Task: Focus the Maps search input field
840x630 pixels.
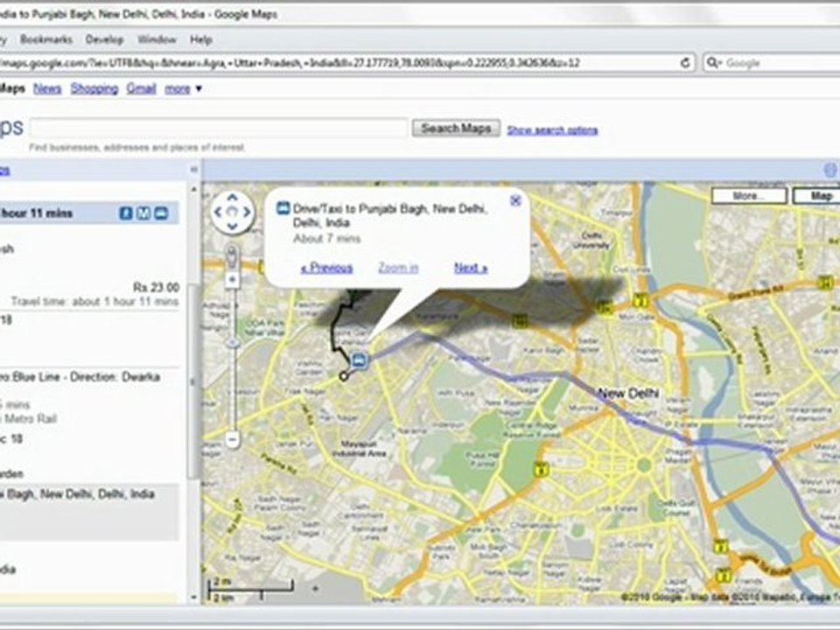Action: [219, 129]
